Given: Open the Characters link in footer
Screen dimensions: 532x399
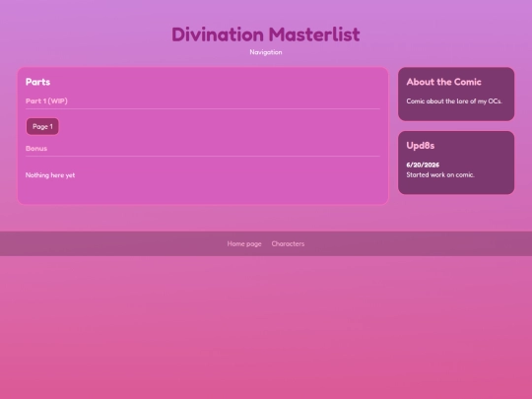Looking at the screenshot, I should click(288, 244).
